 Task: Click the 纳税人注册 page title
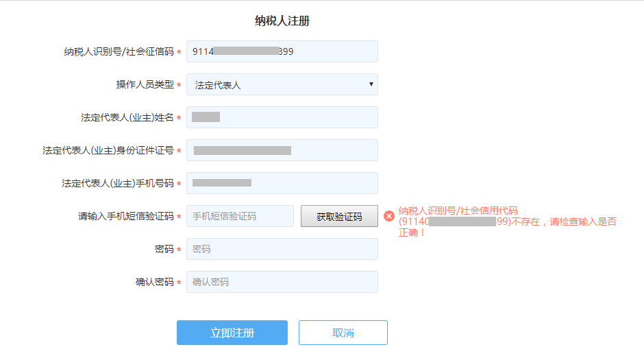282,21
